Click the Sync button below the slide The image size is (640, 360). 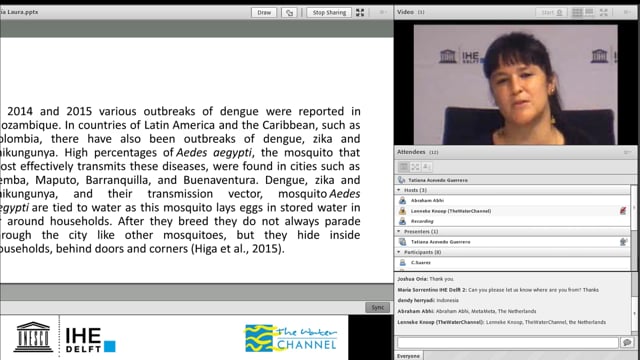coord(378,307)
